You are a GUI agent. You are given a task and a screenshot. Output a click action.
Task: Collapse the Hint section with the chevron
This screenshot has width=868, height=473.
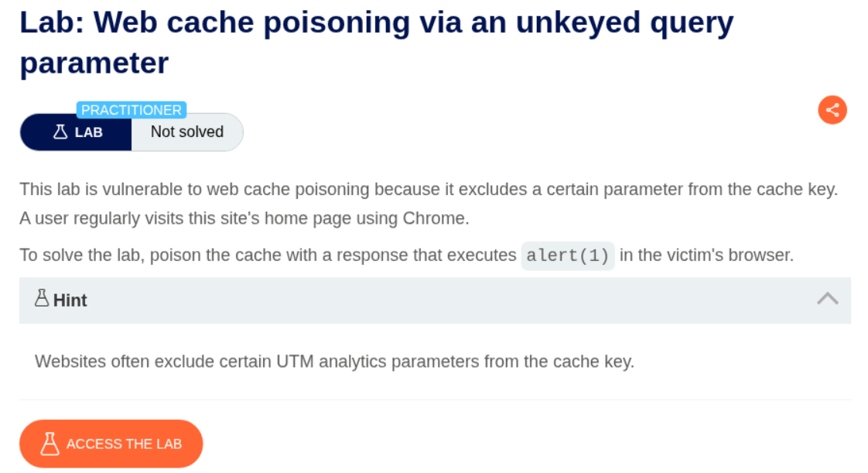[x=827, y=299]
